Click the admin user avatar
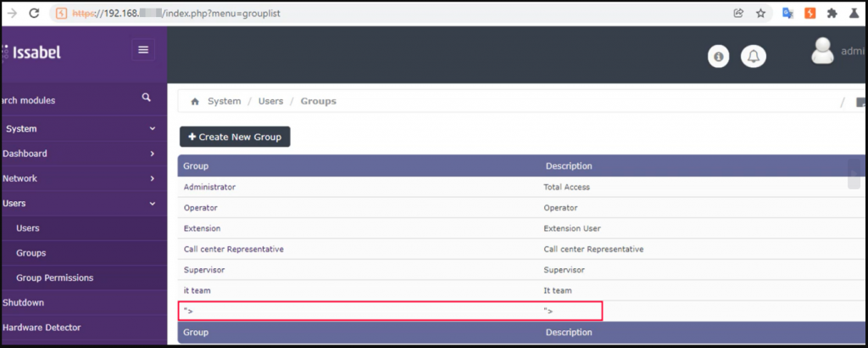868x348 pixels. [822, 51]
